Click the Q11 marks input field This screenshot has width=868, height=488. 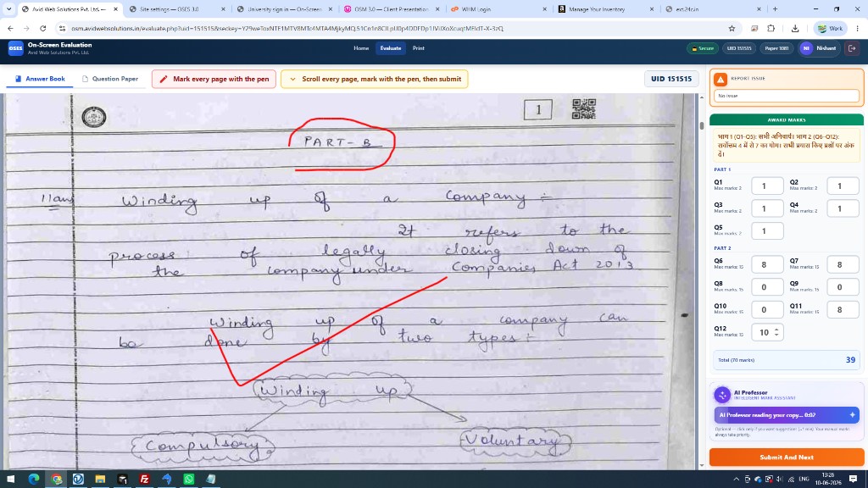click(x=843, y=310)
